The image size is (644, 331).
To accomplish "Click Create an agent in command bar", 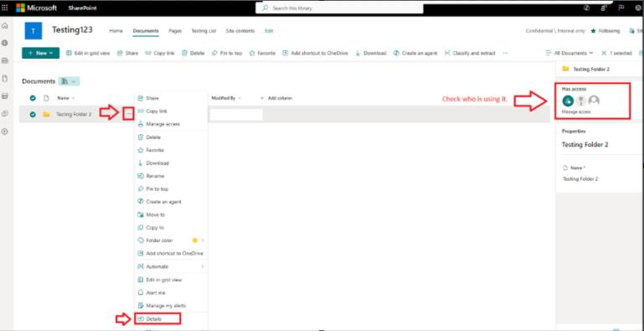I will (x=415, y=53).
